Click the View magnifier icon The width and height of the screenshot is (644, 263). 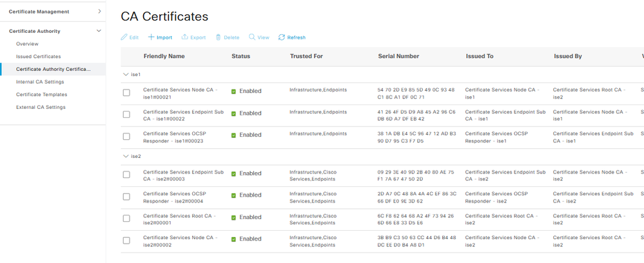pos(252,37)
